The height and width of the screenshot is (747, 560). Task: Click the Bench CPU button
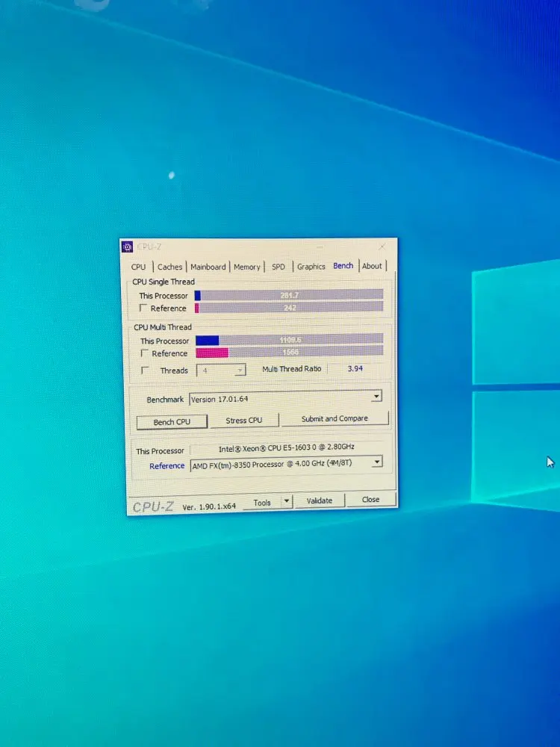[x=172, y=421]
